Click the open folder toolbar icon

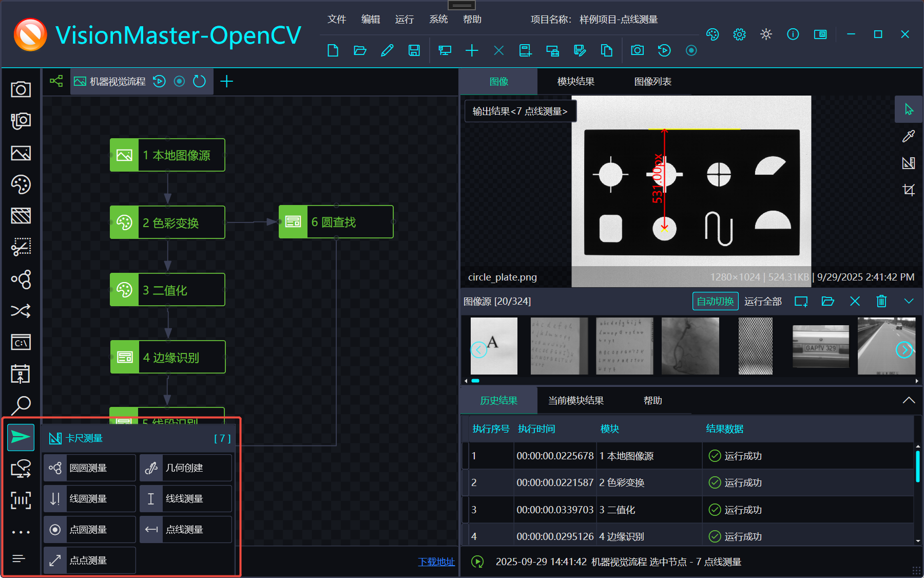(360, 50)
